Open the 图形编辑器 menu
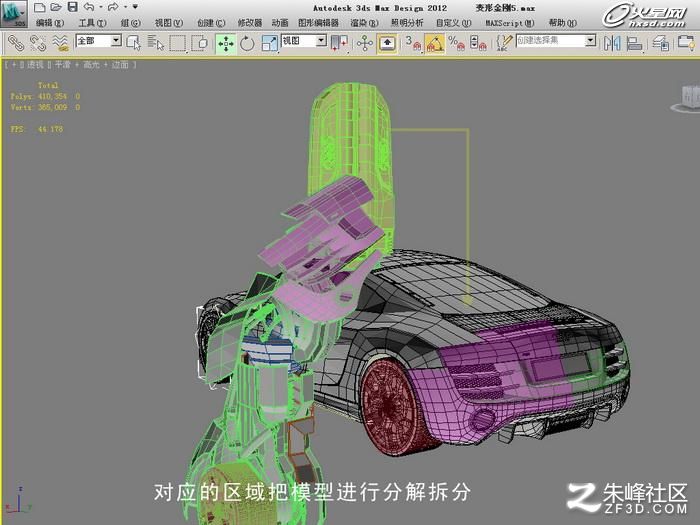The image size is (700, 525). [318, 23]
